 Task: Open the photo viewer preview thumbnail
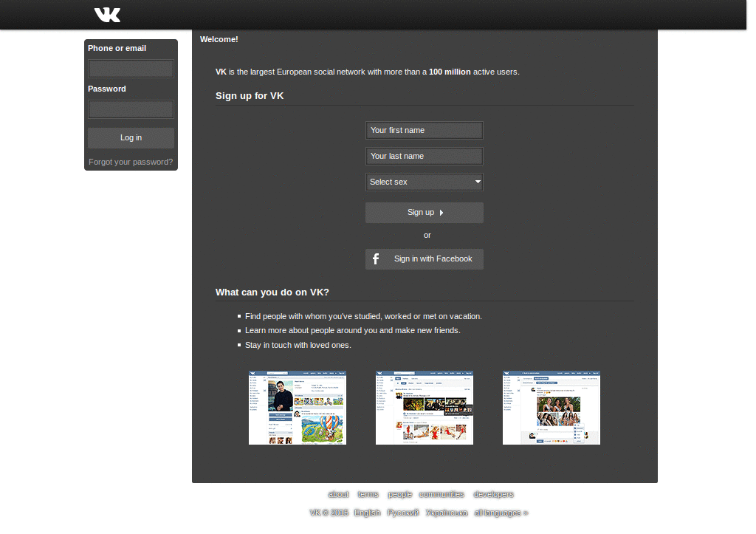(551, 408)
